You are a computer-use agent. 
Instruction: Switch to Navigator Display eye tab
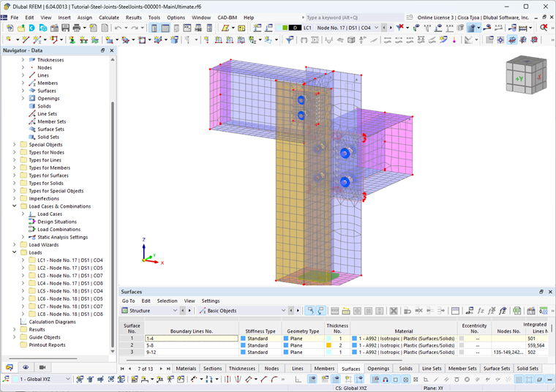(x=26, y=367)
